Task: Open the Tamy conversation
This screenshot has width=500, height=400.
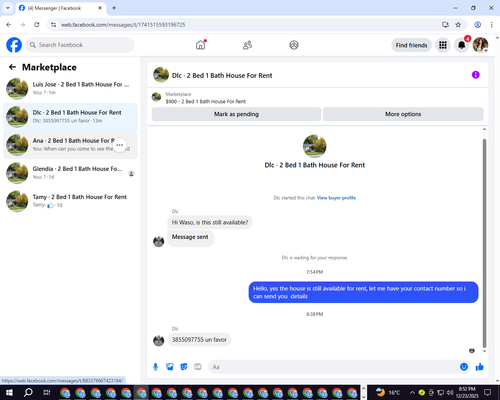Action: (x=70, y=201)
